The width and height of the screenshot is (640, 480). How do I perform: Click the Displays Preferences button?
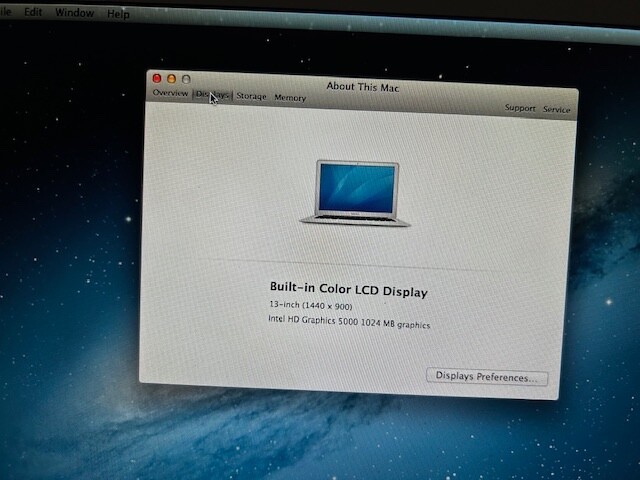487,376
